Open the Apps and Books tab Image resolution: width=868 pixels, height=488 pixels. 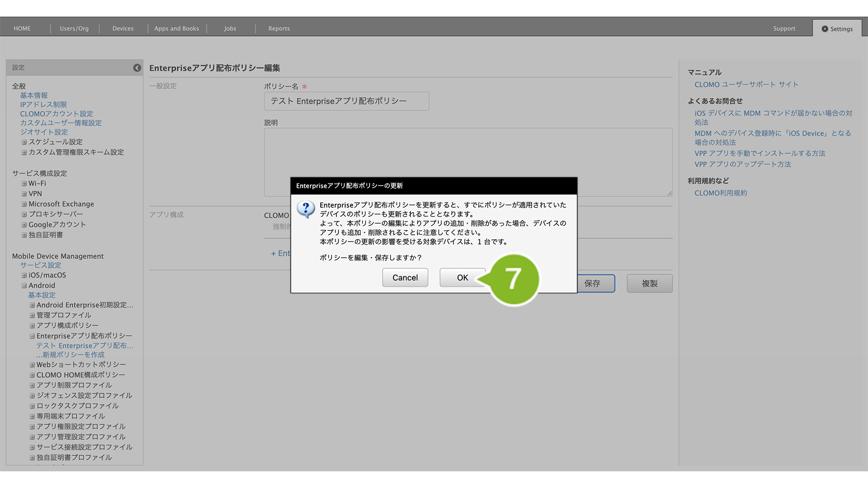click(176, 28)
